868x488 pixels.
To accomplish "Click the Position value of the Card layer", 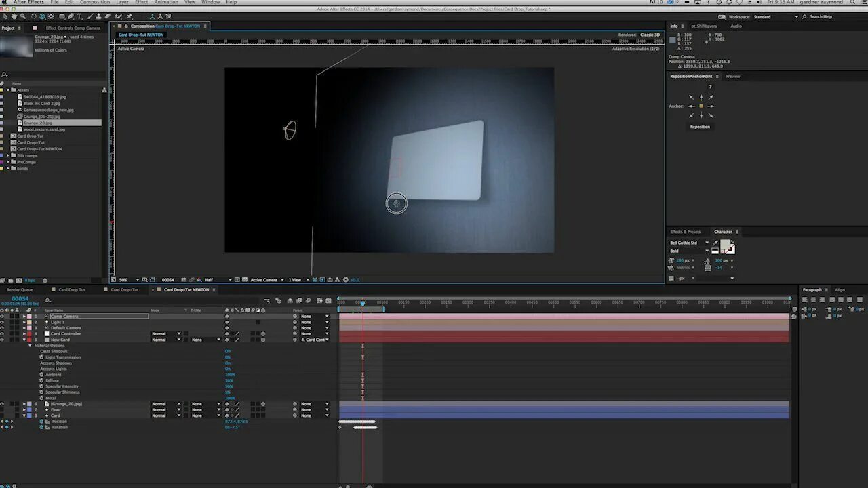I will (236, 421).
